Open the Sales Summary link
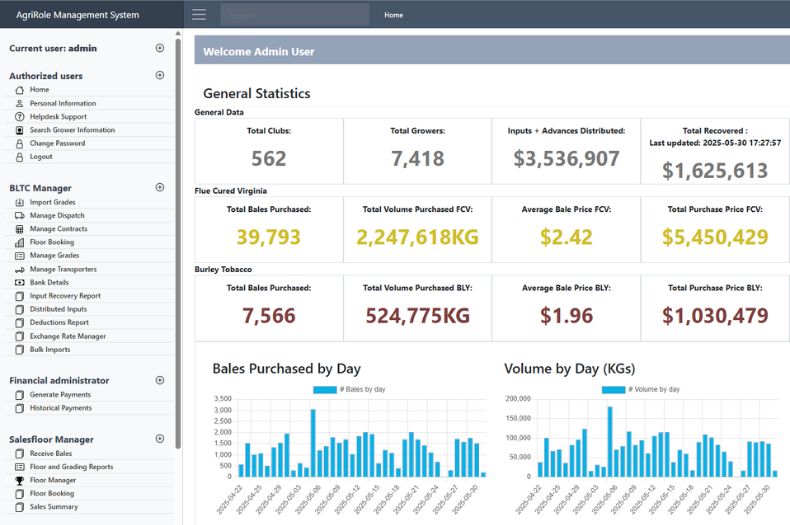The width and height of the screenshot is (790, 525). tap(53, 507)
